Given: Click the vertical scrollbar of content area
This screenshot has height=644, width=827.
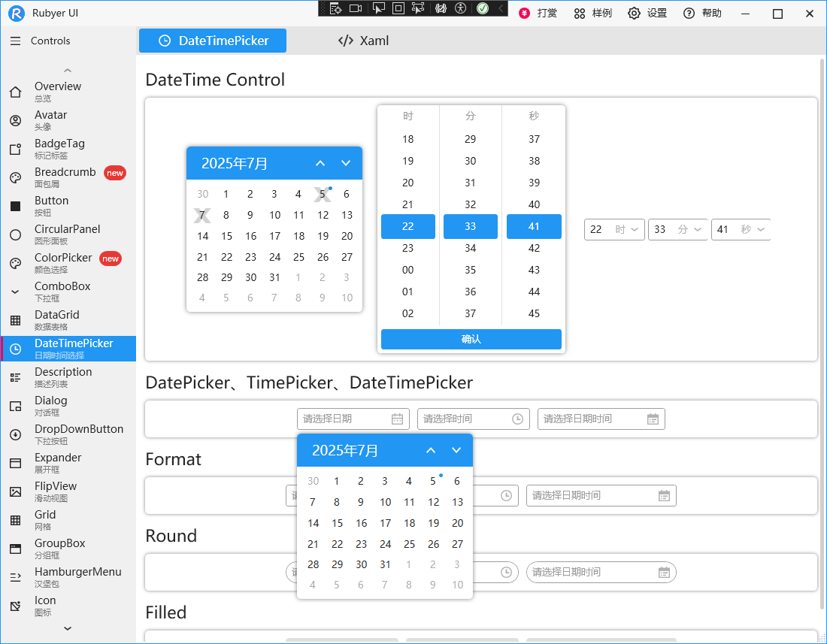Looking at the screenshot, I should click(x=822, y=333).
